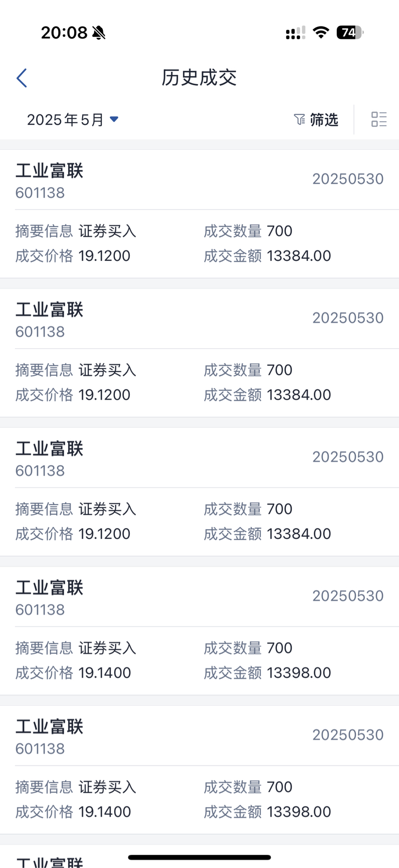Tap the battery level indicator
Image resolution: width=399 pixels, height=868 pixels.
coord(350,33)
